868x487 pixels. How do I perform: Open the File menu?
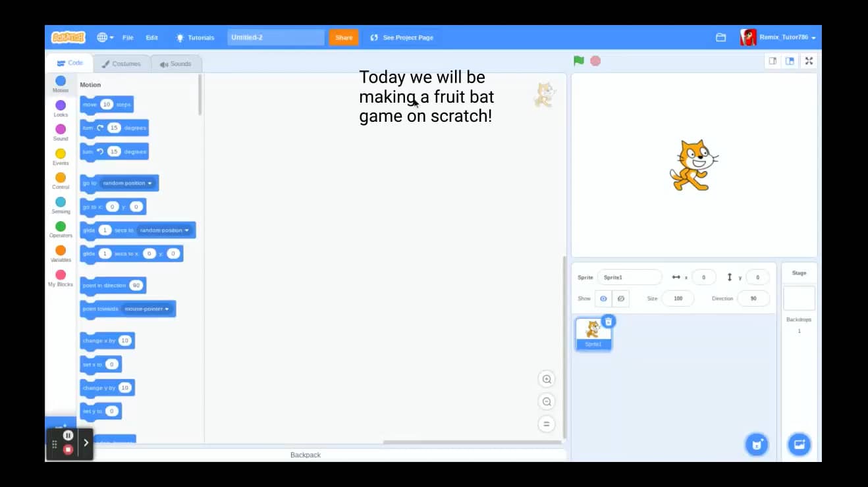point(128,38)
